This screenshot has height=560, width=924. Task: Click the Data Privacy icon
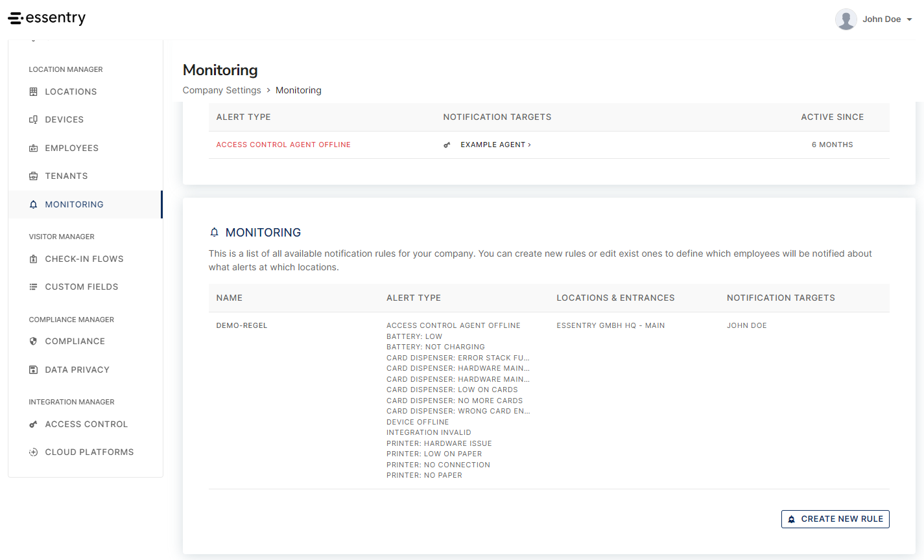tap(34, 370)
